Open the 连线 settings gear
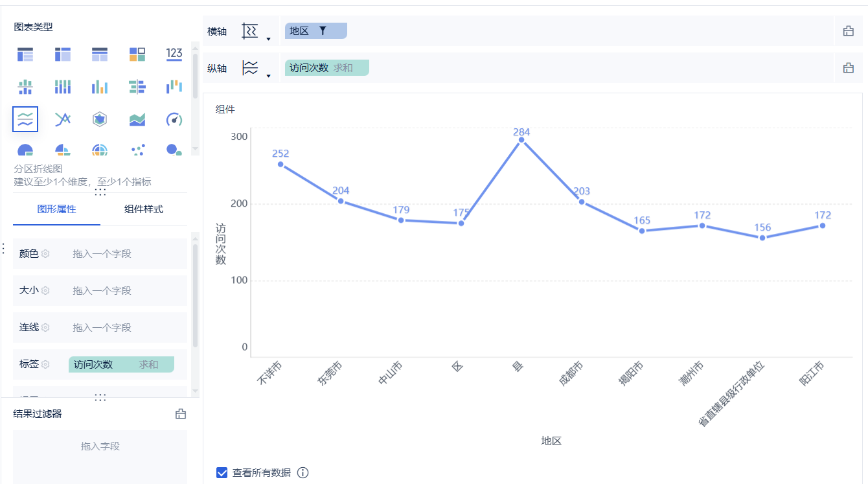The image size is (868, 484). click(45, 328)
